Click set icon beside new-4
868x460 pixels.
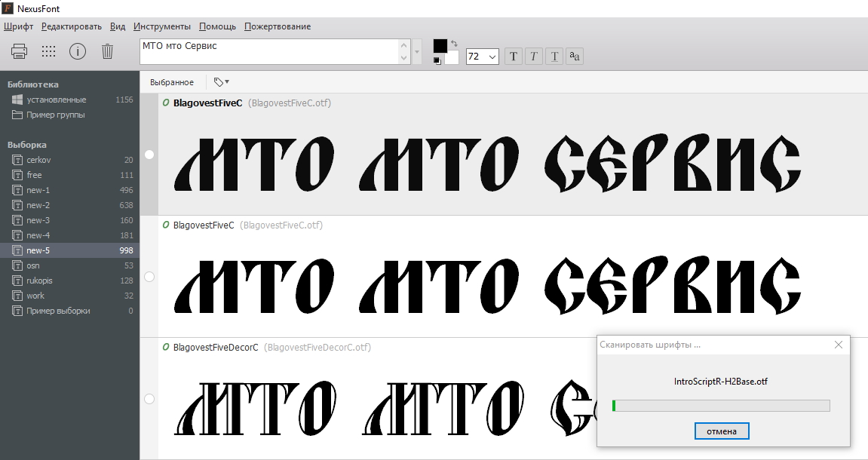coord(17,235)
